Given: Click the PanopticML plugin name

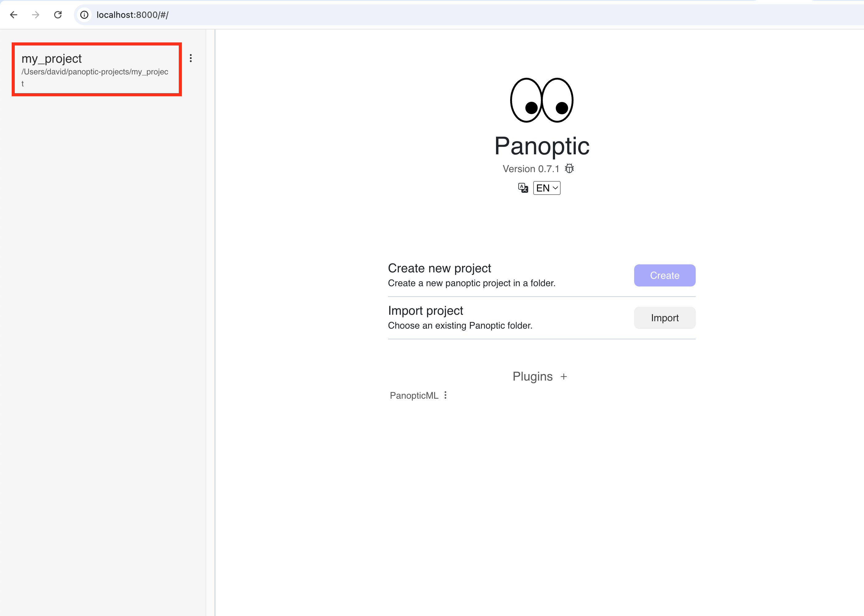Looking at the screenshot, I should pos(414,396).
